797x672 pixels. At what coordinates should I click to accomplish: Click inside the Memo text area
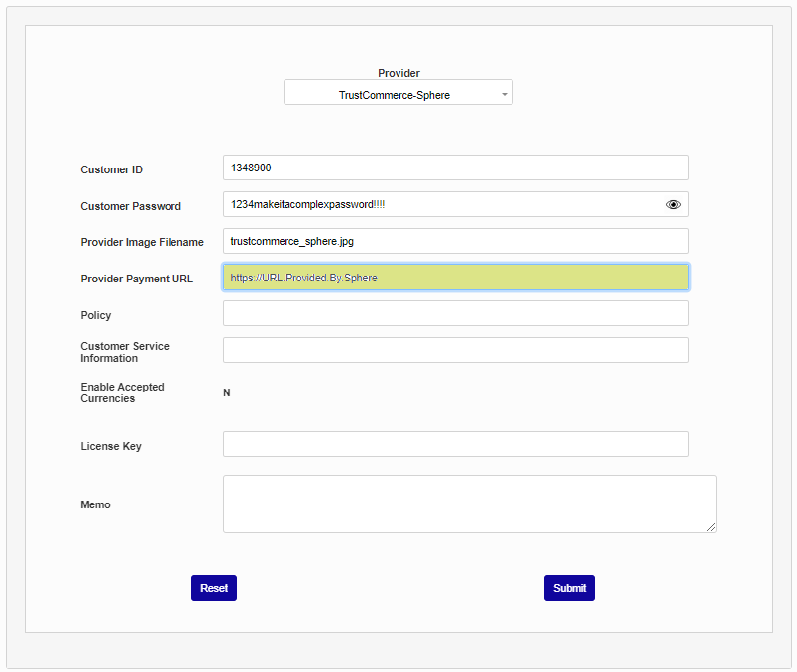pos(468,504)
